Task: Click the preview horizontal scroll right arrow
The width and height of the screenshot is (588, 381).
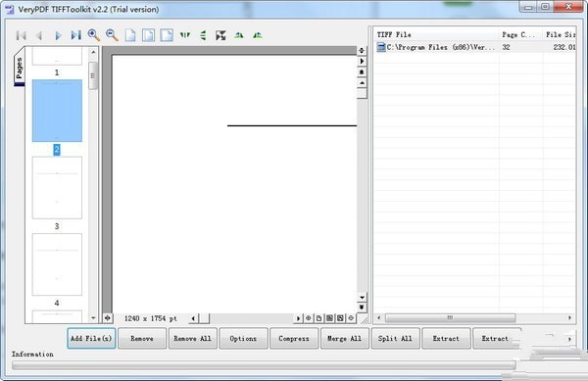Action: [298, 318]
